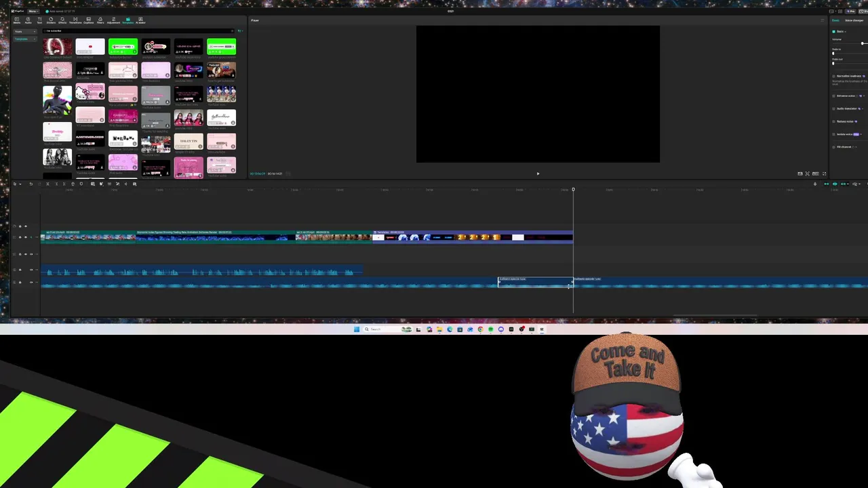Select the highlighted audio clip near the playhead
This screenshot has width=868, height=488.
[536, 283]
